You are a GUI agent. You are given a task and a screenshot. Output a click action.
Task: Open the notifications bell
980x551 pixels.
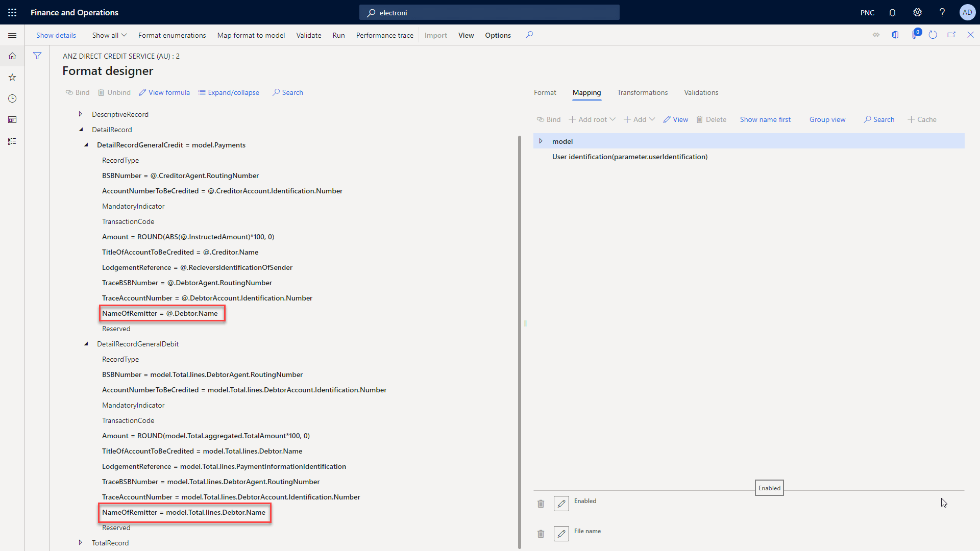[x=892, y=12]
